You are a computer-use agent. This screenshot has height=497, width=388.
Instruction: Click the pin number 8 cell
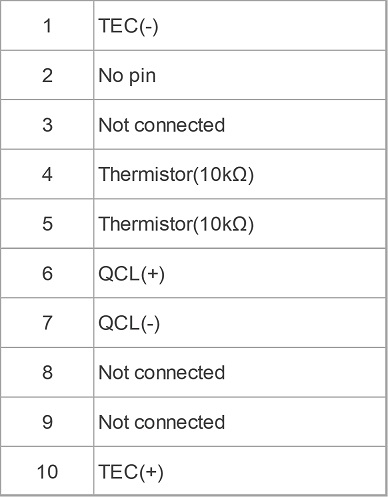coord(47,372)
